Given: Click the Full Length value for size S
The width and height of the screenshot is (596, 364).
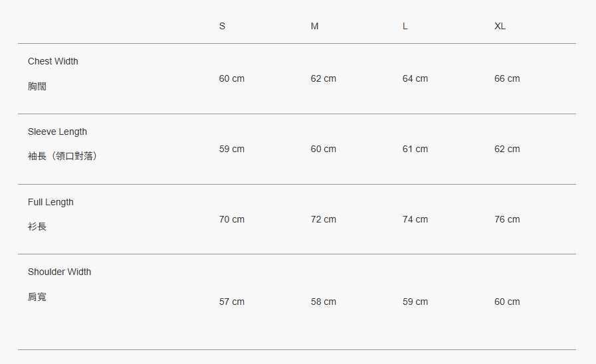Looking at the screenshot, I should [x=232, y=219].
